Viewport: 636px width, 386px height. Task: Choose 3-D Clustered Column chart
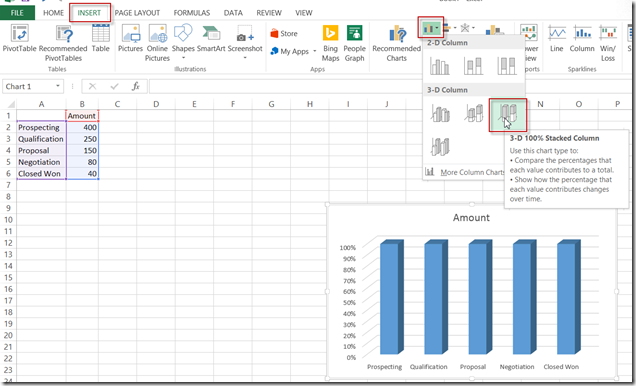[440, 113]
